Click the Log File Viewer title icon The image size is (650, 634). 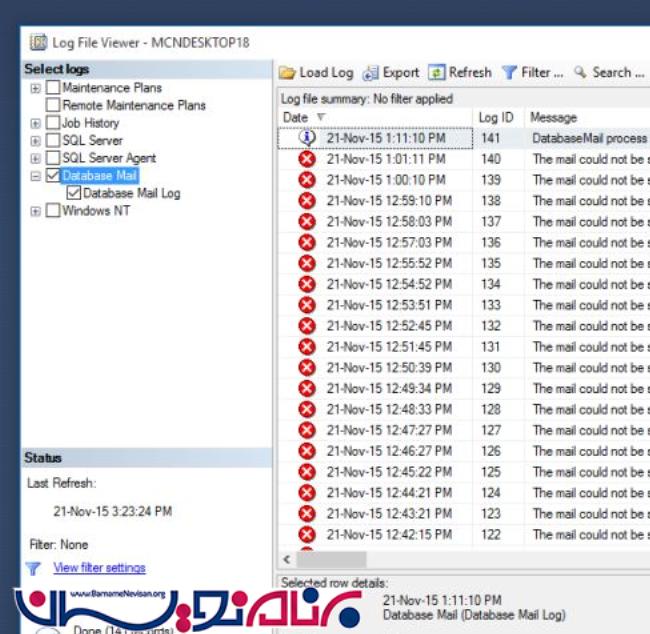point(38,42)
